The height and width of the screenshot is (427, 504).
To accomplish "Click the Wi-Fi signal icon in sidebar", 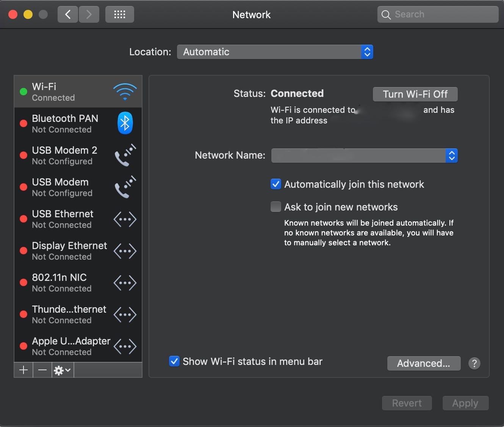I will pyautogui.click(x=125, y=92).
